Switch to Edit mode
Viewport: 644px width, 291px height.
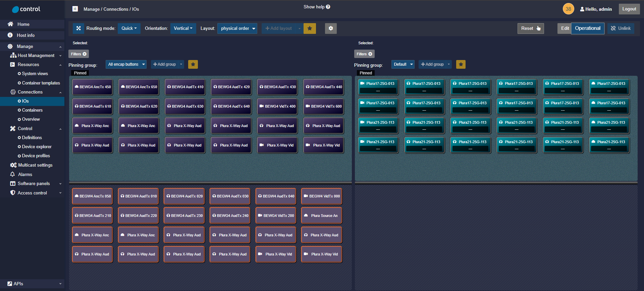565,28
